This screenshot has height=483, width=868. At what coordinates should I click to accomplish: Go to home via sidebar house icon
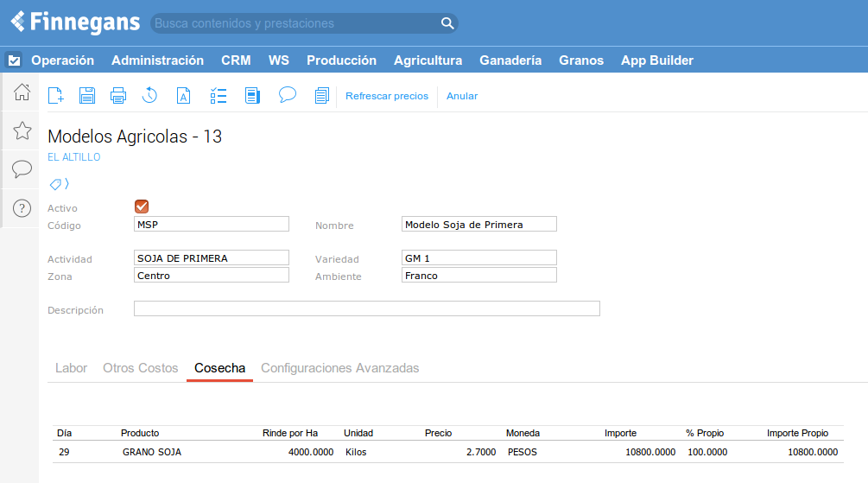(x=22, y=92)
